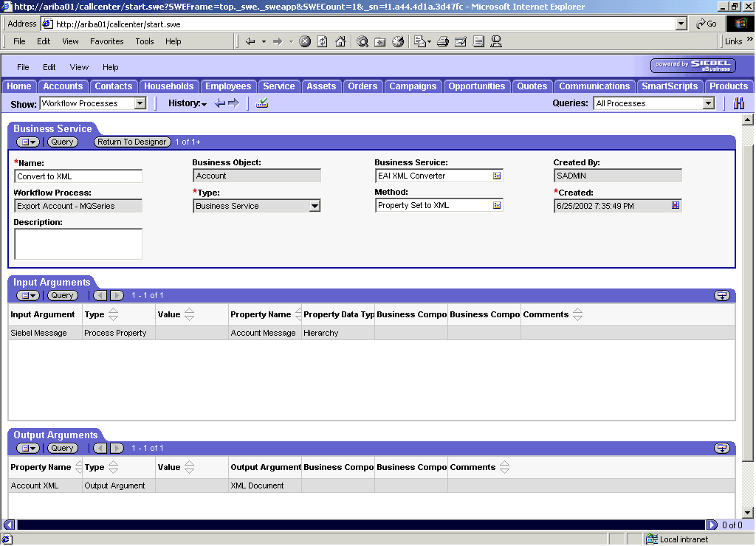This screenshot has width=756, height=546.
Task: Click Siebel history back arrow
Action: click(x=220, y=103)
